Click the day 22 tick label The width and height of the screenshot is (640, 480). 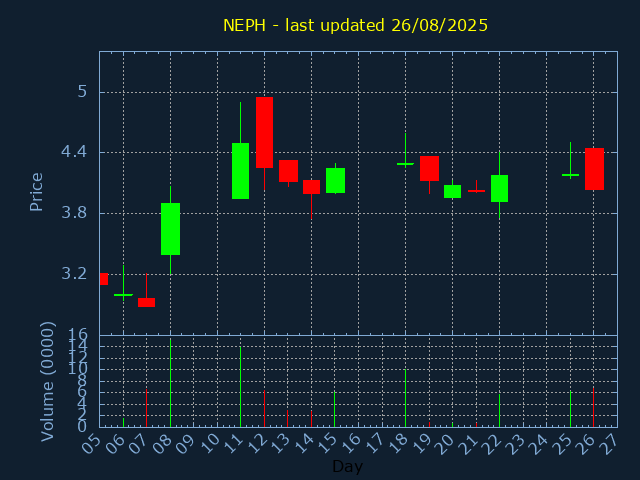(x=491, y=443)
